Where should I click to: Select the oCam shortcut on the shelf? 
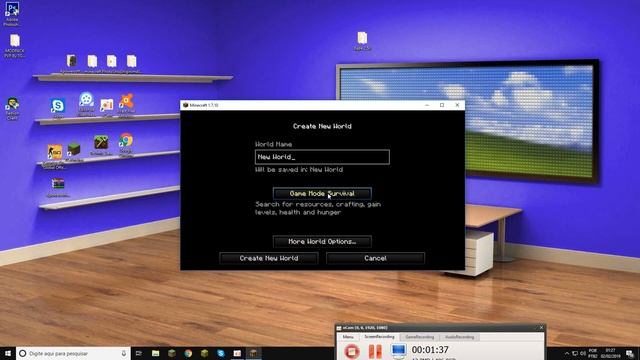tap(107, 108)
